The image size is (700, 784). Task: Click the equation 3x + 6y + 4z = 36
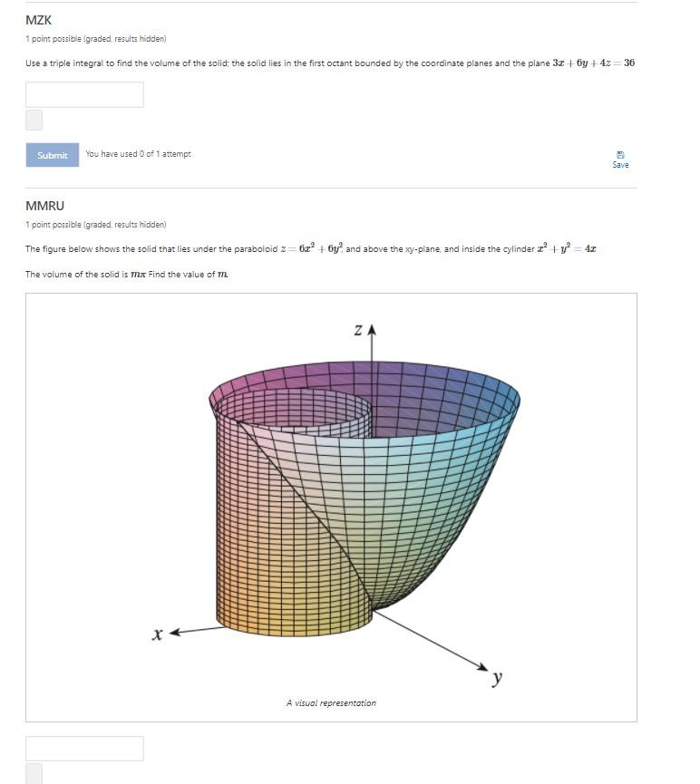tap(593, 63)
